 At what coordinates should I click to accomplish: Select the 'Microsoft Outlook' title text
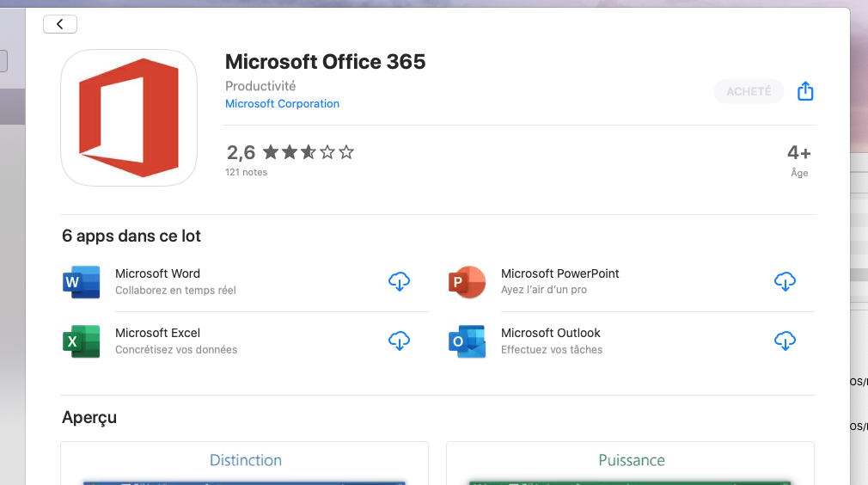click(550, 333)
